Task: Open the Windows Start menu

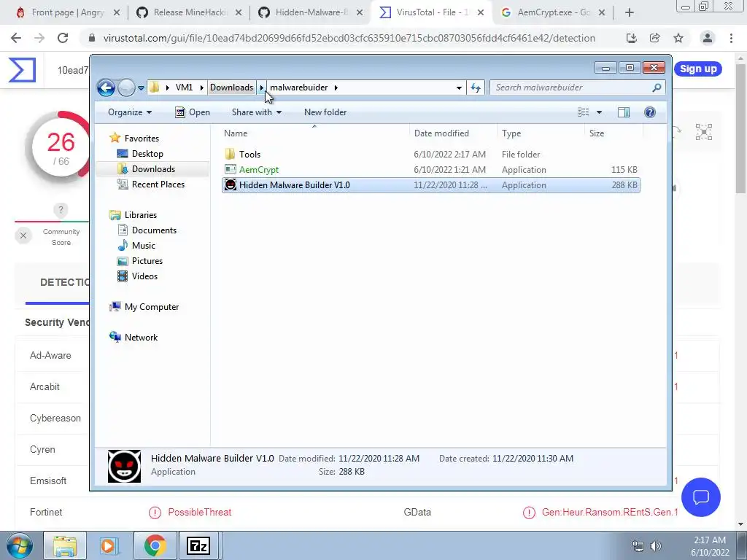Action: [20, 545]
